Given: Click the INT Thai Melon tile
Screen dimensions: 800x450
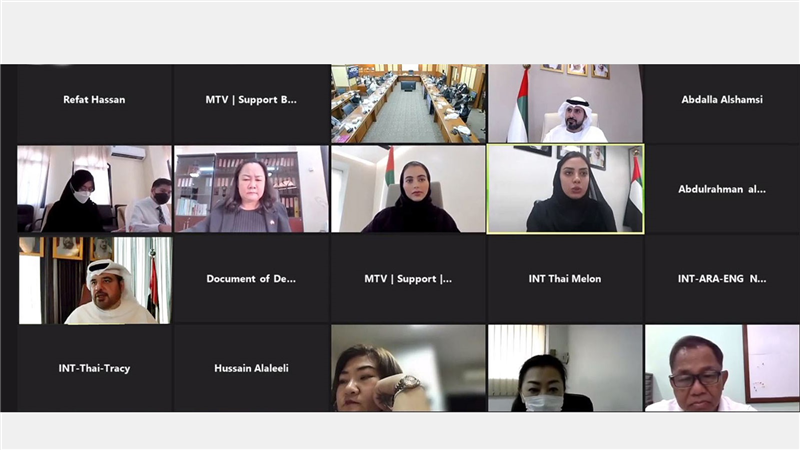Looking at the screenshot, I should (565, 279).
